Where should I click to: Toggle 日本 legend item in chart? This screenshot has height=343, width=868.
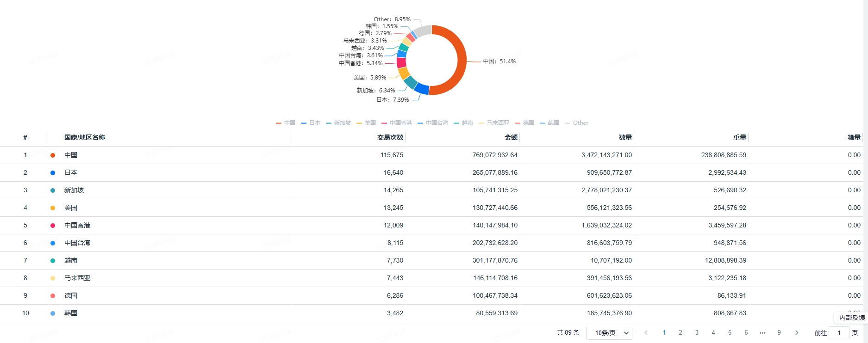click(311, 123)
